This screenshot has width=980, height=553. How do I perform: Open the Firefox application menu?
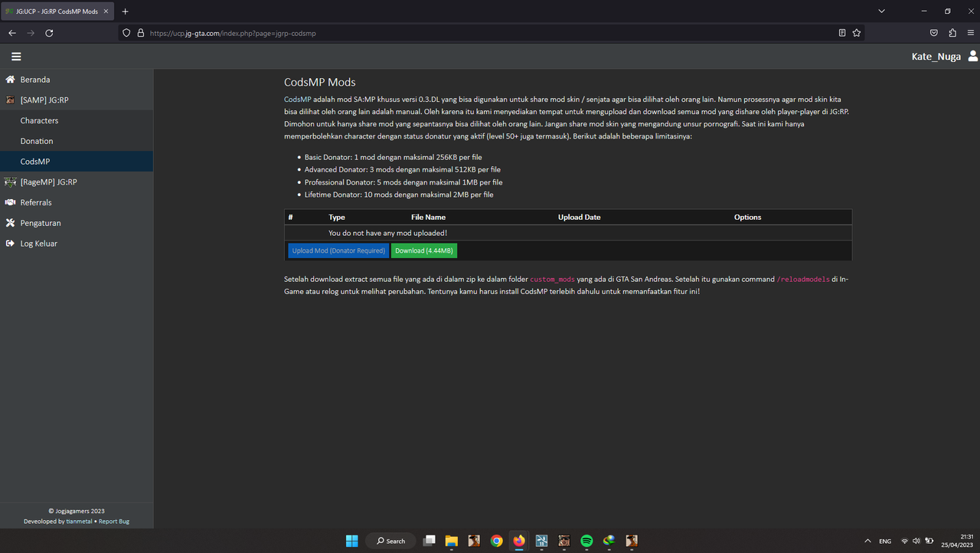tap(971, 33)
